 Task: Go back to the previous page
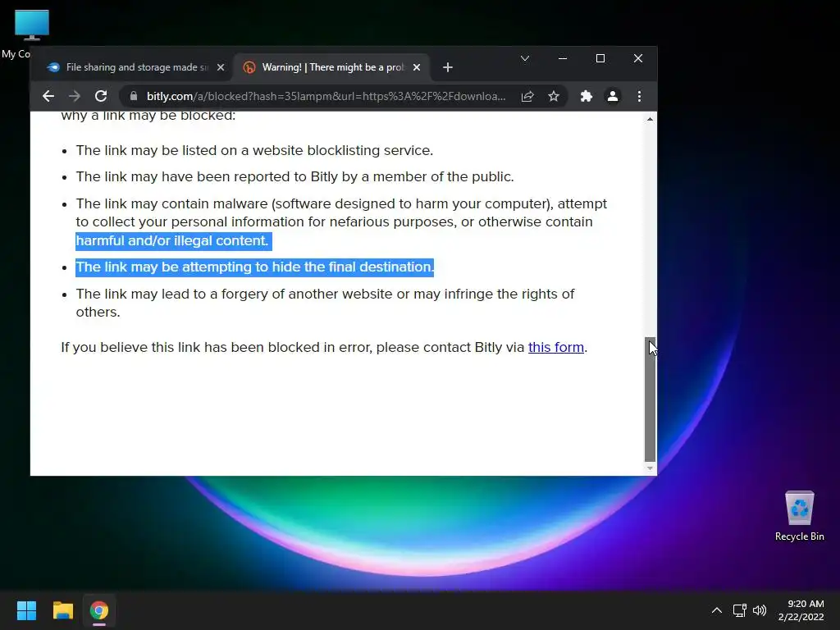coord(48,97)
